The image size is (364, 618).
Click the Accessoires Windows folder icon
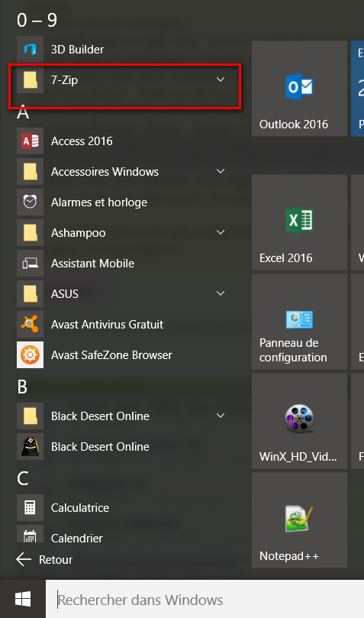click(30, 171)
